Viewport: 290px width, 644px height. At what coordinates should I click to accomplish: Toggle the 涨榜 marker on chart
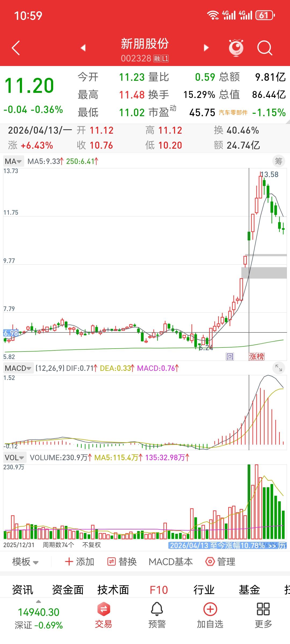[x=257, y=356]
